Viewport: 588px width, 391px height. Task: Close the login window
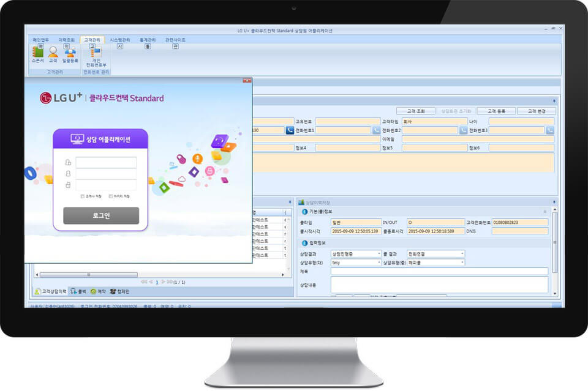[x=247, y=81]
